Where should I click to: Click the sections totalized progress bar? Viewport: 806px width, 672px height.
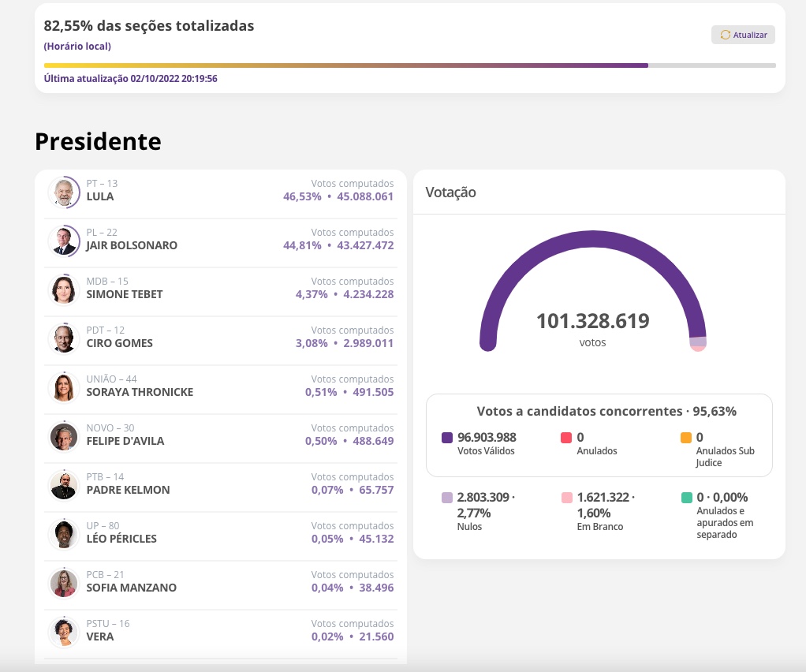tap(410, 65)
